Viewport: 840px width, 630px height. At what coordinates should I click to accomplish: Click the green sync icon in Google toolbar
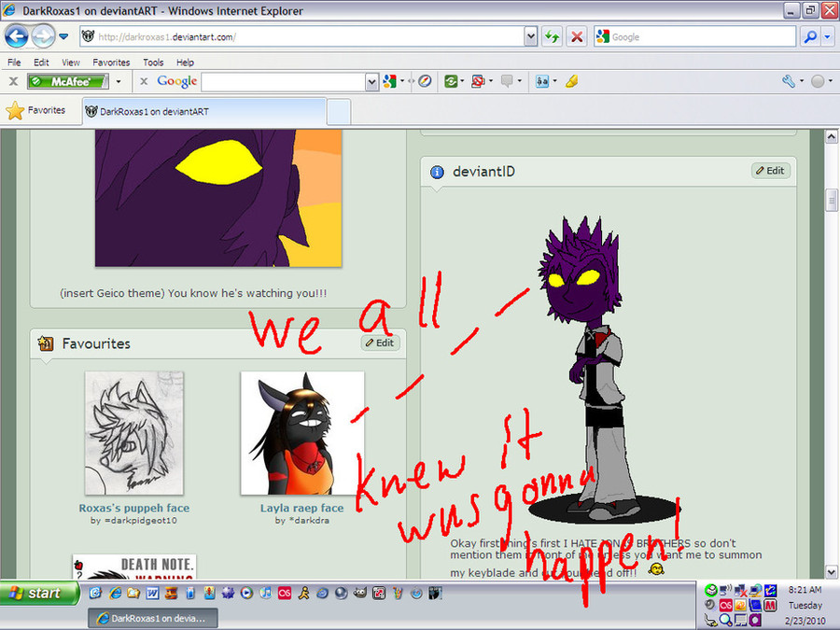tap(451, 81)
